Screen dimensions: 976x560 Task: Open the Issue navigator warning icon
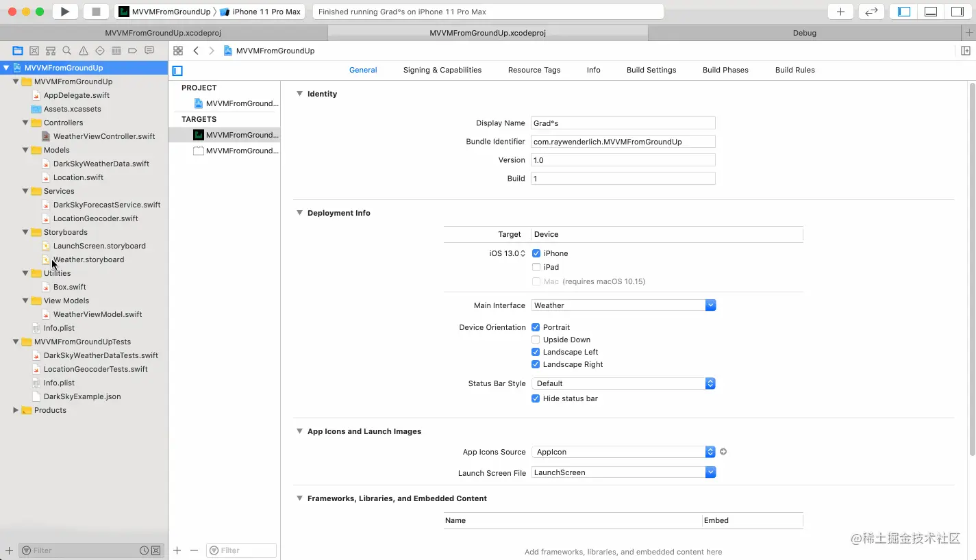tap(84, 51)
